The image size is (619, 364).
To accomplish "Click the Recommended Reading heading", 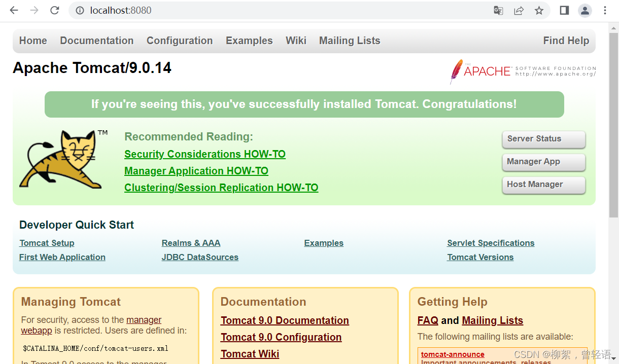I will (189, 137).
